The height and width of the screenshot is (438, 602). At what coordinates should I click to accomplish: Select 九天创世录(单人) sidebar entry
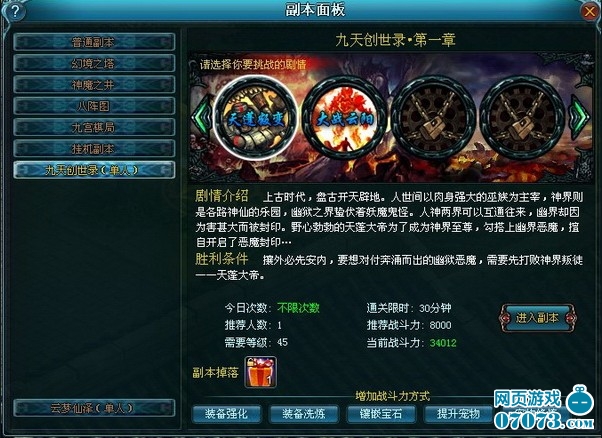point(94,170)
